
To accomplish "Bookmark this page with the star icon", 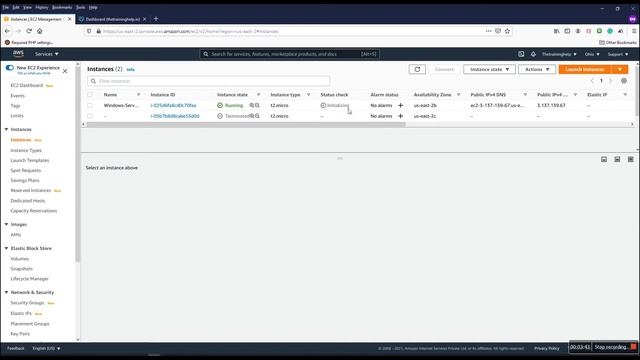I will pos(507,31).
